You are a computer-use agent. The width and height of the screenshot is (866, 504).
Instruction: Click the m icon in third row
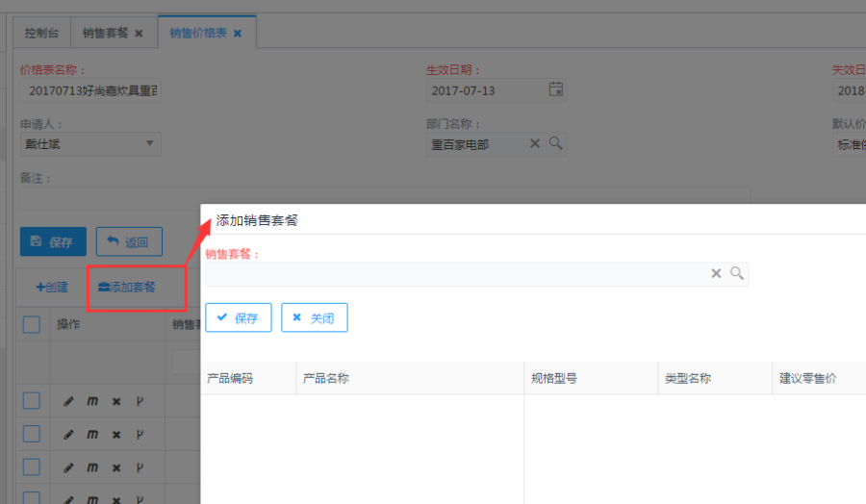click(92, 466)
